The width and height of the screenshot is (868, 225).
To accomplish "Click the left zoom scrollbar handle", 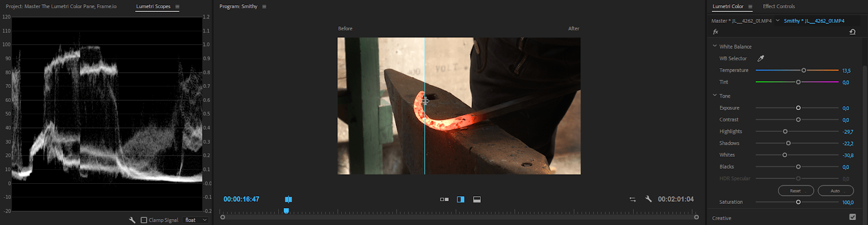I will coord(222,217).
